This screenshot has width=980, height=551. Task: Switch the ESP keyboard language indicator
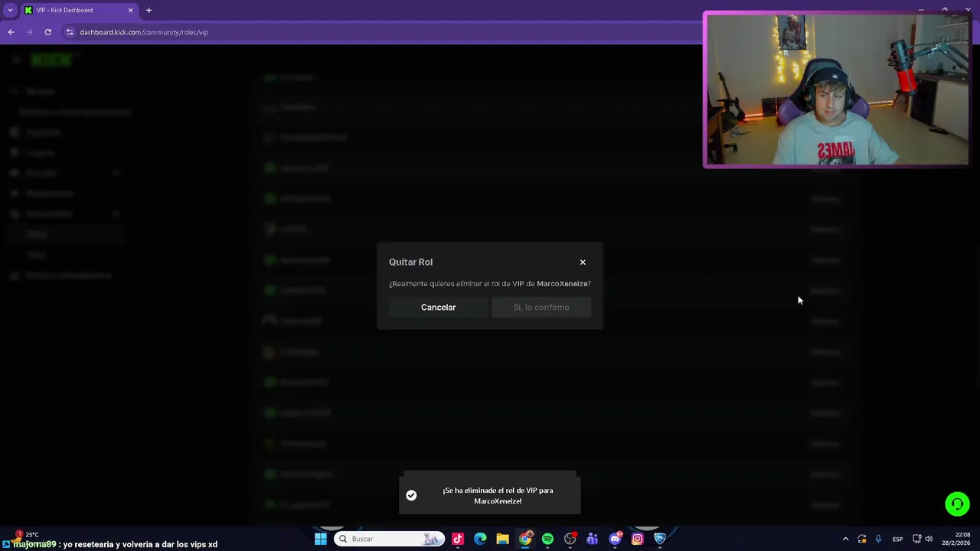[x=897, y=539]
